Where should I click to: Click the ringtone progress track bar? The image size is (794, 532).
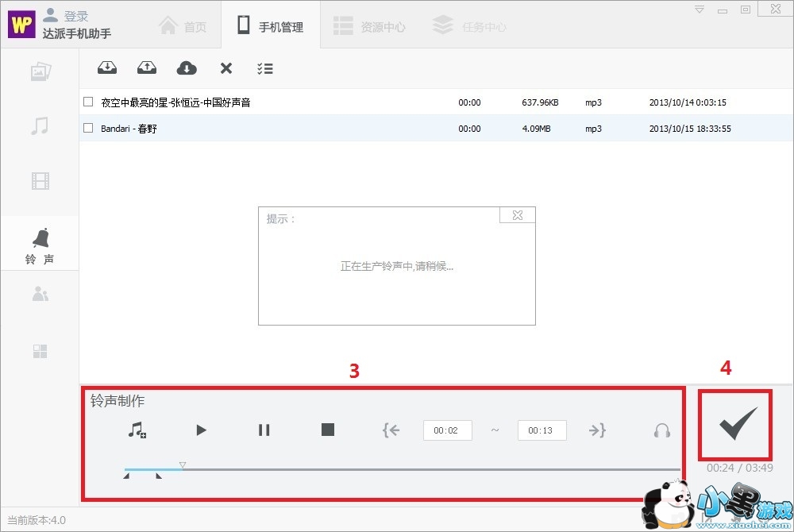(403, 470)
